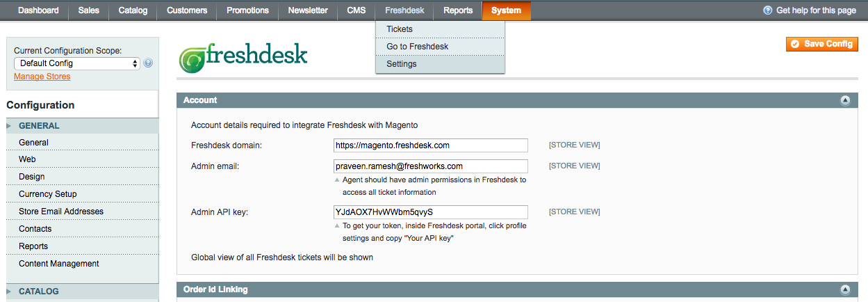
Task: Click STORE VIEW label beside Admin email
Action: tap(575, 166)
